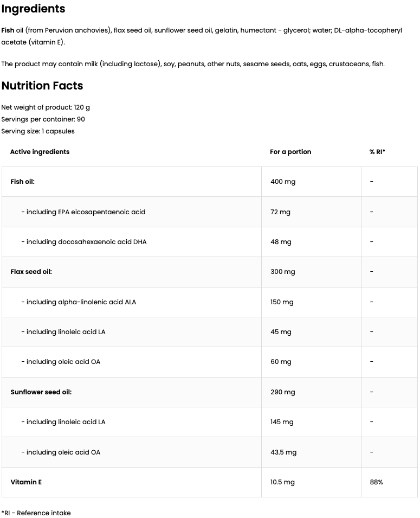Click the 400 mg fish oil value
This screenshot has width=420, height=518.
coord(282,182)
